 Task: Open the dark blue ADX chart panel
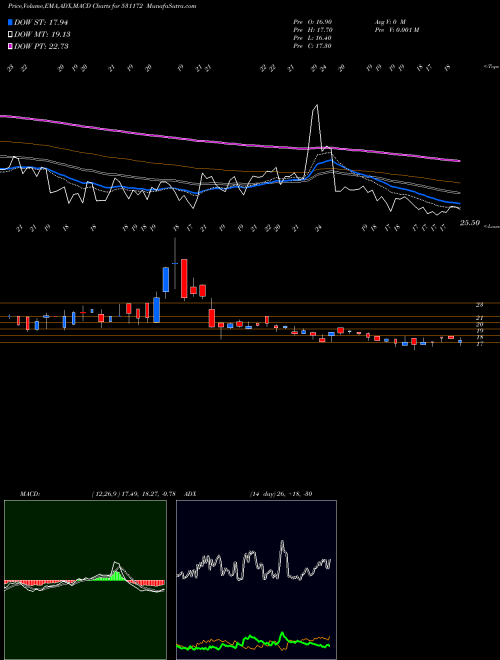[x=256, y=580]
